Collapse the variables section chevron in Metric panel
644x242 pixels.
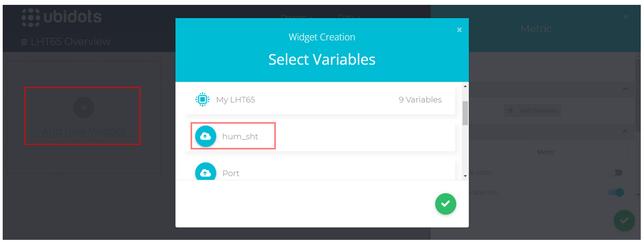(625, 89)
